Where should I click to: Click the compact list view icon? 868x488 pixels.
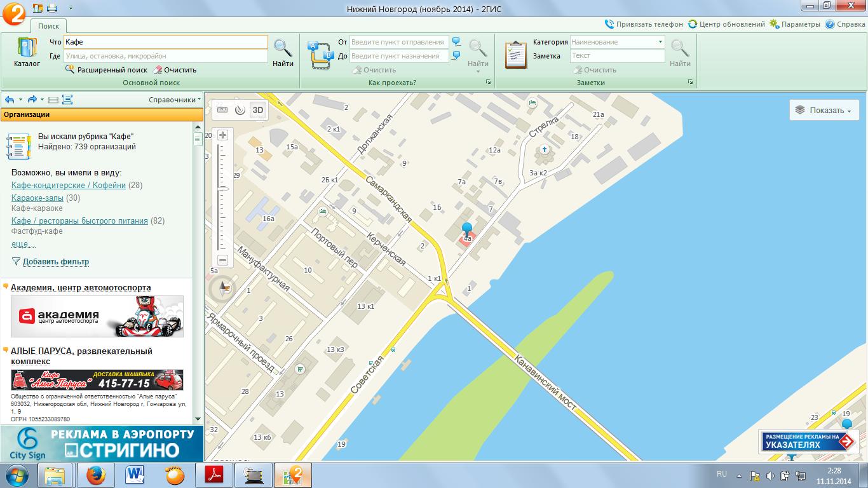(53, 100)
